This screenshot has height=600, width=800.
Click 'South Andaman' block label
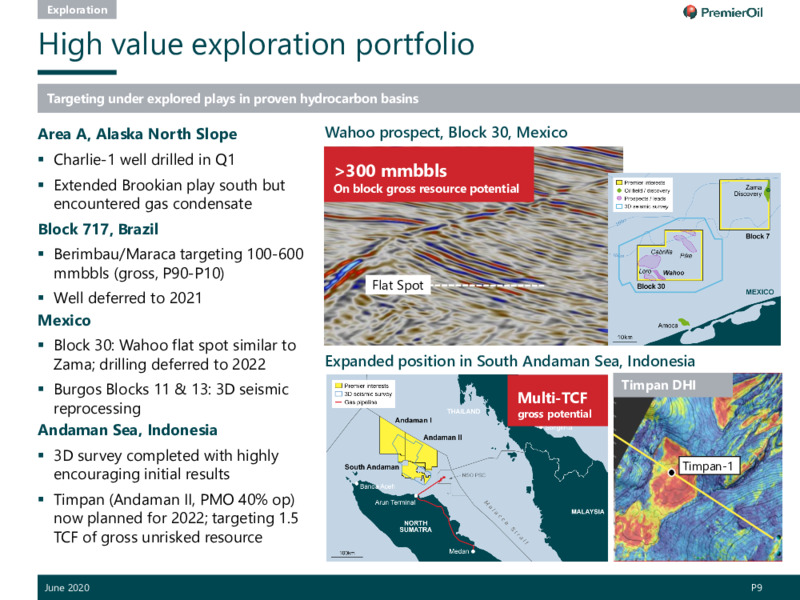point(371,467)
